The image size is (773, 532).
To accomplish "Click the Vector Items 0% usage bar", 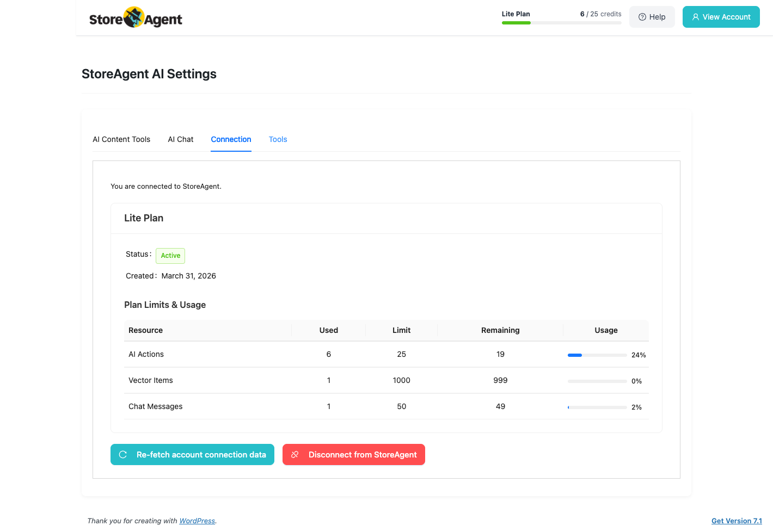I will tap(597, 381).
